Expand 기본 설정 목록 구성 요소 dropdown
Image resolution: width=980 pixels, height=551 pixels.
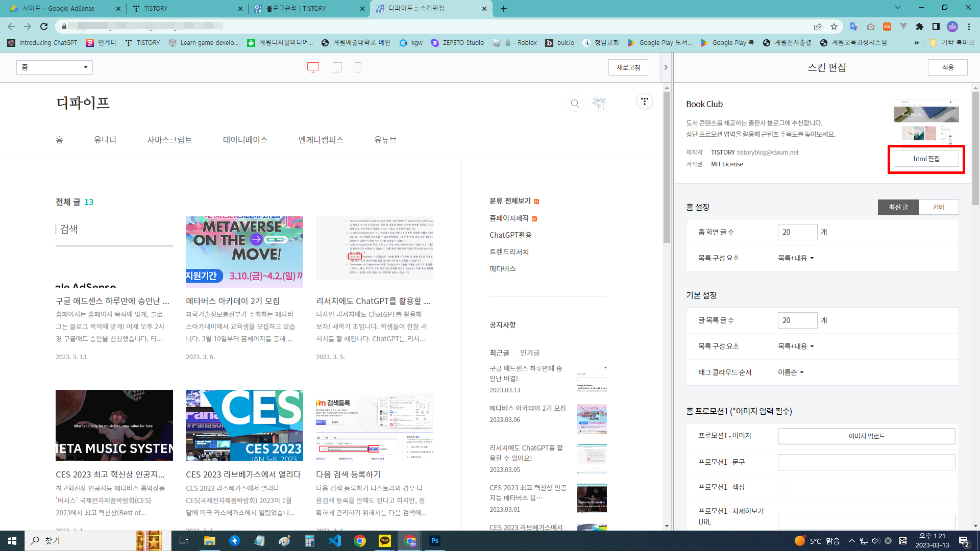(796, 346)
